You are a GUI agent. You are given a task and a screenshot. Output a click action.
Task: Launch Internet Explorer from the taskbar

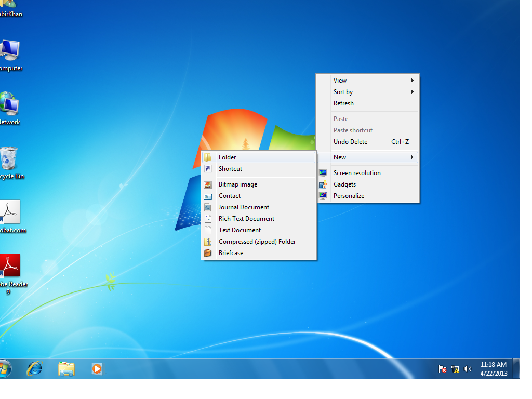click(34, 369)
